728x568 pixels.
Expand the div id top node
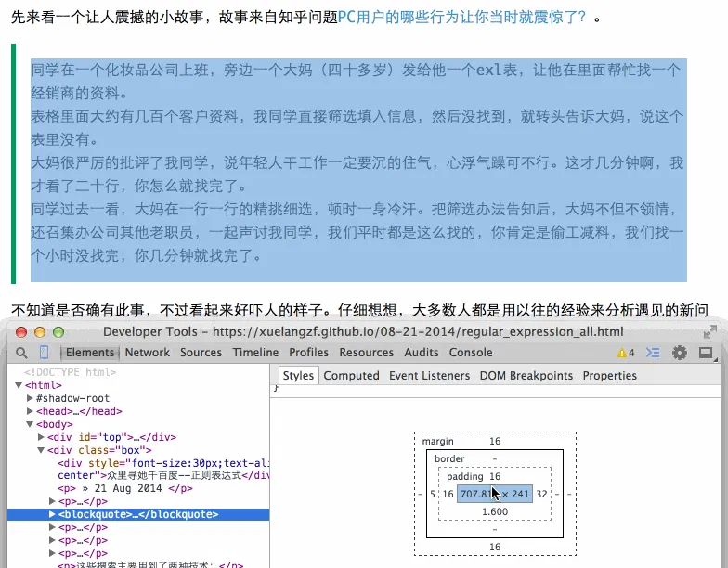click(41, 437)
